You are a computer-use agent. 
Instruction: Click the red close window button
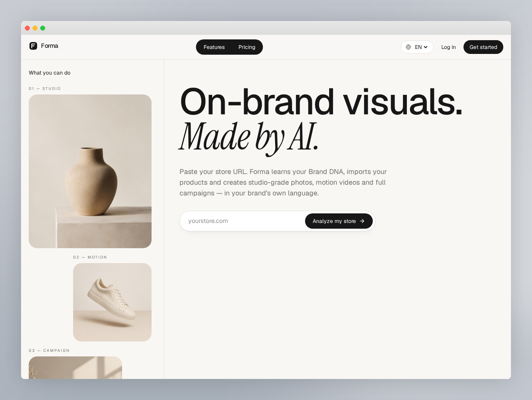[28, 28]
